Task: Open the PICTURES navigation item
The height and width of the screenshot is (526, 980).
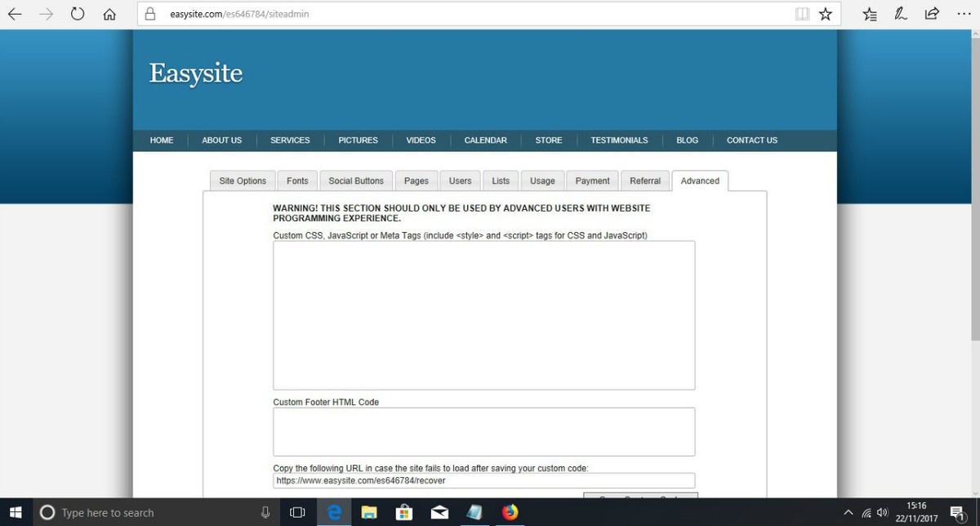Action: click(359, 140)
